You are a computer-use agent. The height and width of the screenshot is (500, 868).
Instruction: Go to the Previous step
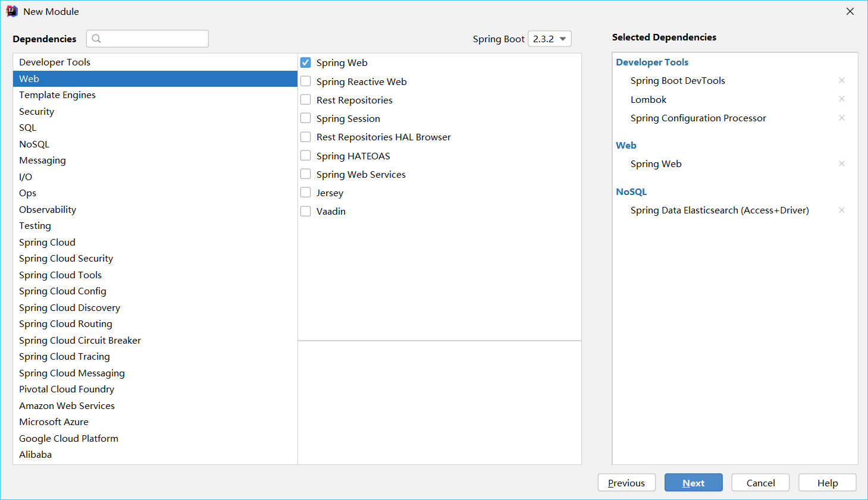[x=626, y=483]
